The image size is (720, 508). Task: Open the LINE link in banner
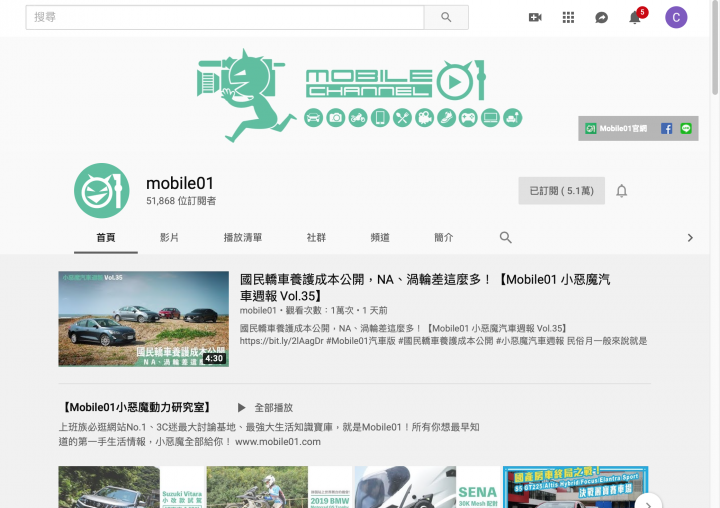tap(686, 129)
